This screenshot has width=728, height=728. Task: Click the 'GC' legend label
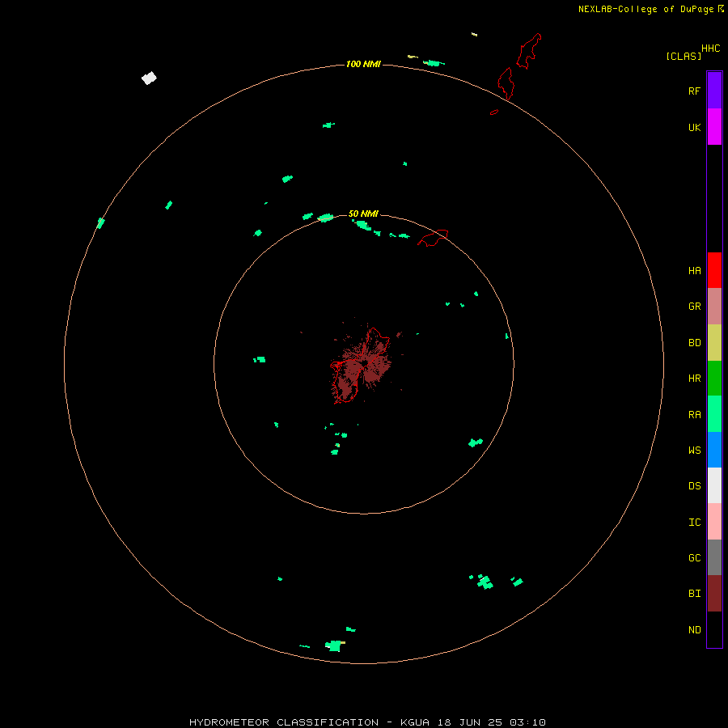point(694,558)
